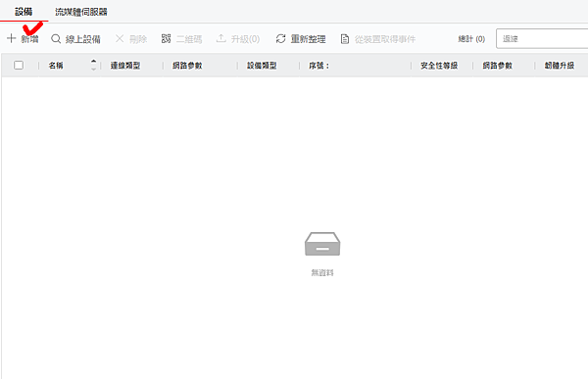Click the upload icon for 升級(0)
This screenshot has height=379, width=588.
[x=221, y=38]
